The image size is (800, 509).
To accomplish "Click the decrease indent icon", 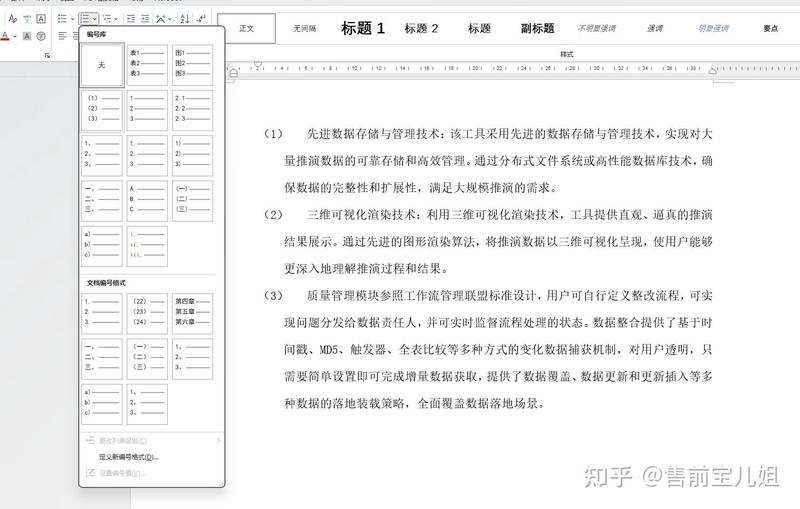I will (x=131, y=19).
